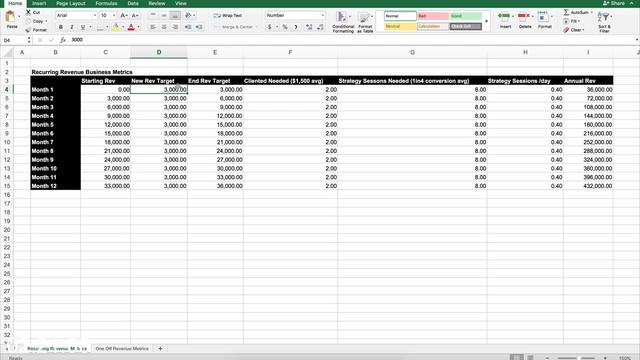Open the Sort & Filter menu

[x=604, y=22]
